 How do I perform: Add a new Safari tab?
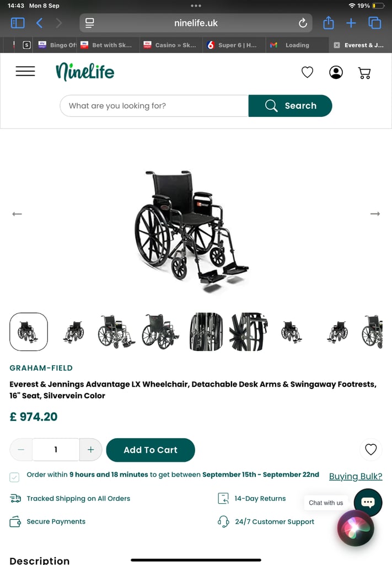351,23
